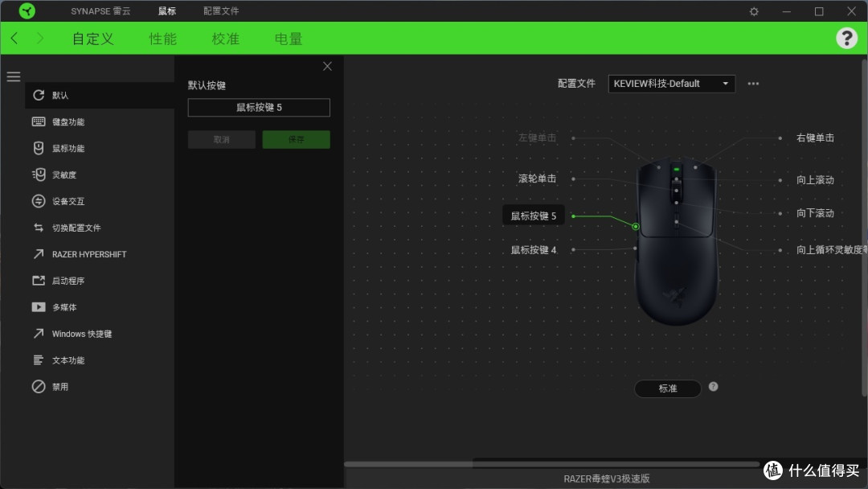
Task: Click the 左键单击 label
Action: [537, 138]
